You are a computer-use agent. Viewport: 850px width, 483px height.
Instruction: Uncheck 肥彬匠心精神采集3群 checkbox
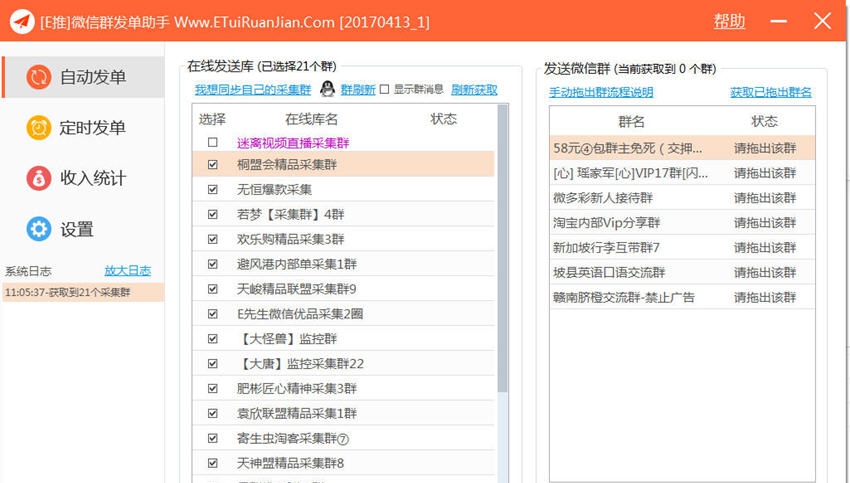click(x=212, y=389)
